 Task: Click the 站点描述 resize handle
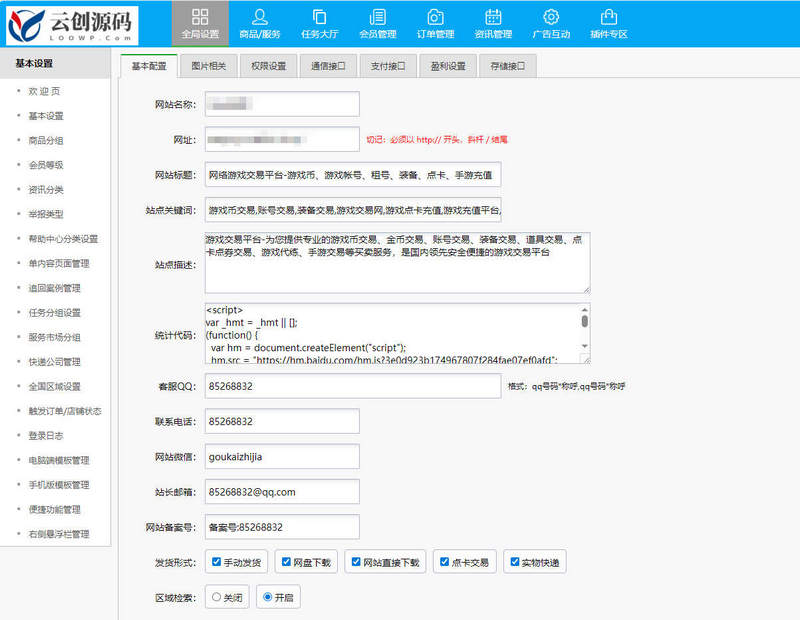coord(586,290)
